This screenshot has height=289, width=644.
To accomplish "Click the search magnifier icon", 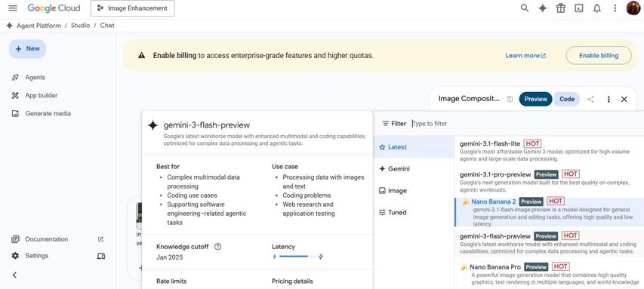I will pos(525,8).
